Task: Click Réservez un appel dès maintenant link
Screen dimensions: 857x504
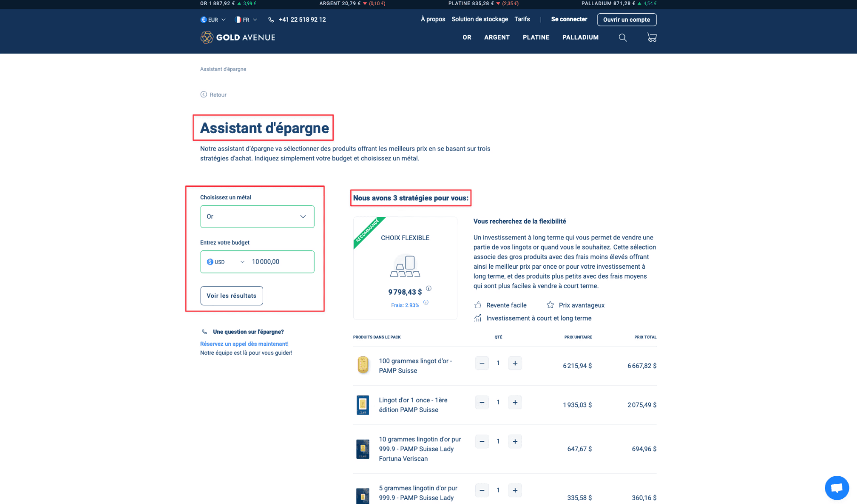Action: pos(244,344)
